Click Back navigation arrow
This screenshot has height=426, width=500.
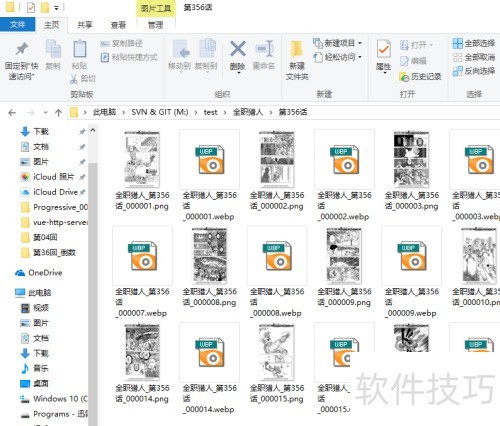[12, 113]
